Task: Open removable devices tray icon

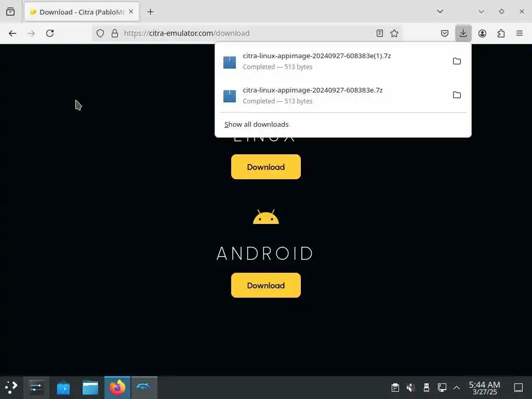Action: (x=427, y=388)
